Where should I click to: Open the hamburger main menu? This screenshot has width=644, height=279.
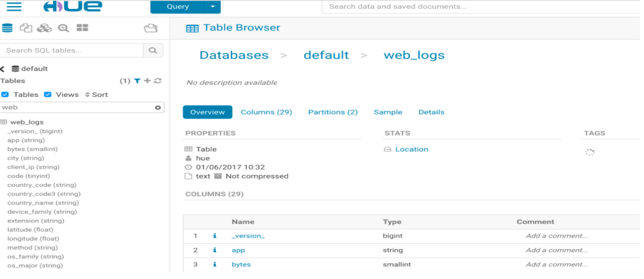pyautogui.click(x=14, y=7)
